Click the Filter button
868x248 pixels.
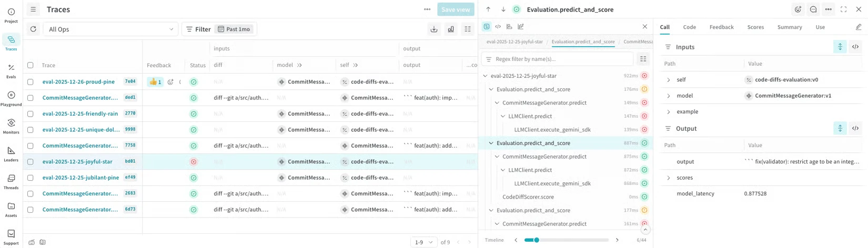click(x=198, y=29)
